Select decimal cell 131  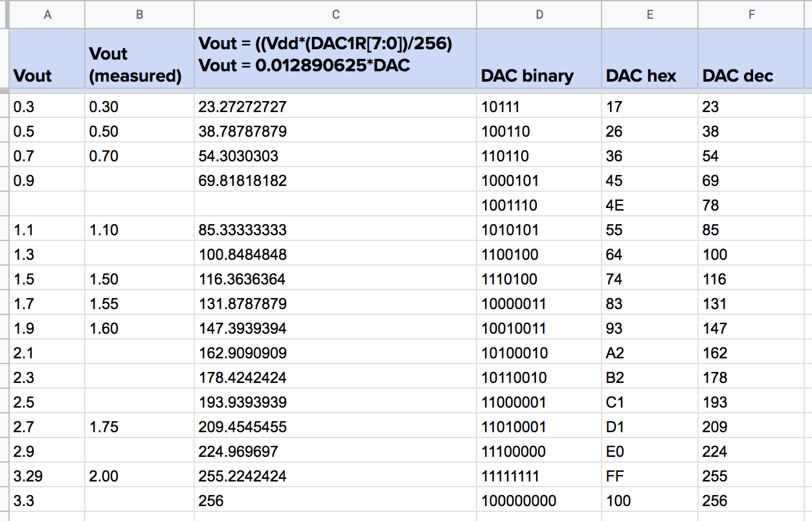pos(751,304)
